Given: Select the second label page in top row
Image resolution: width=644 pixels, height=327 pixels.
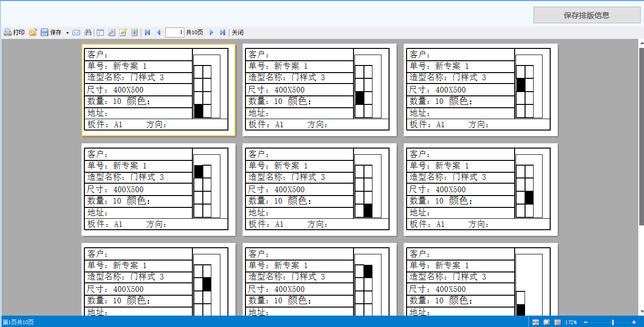Looking at the screenshot, I should (x=320, y=90).
